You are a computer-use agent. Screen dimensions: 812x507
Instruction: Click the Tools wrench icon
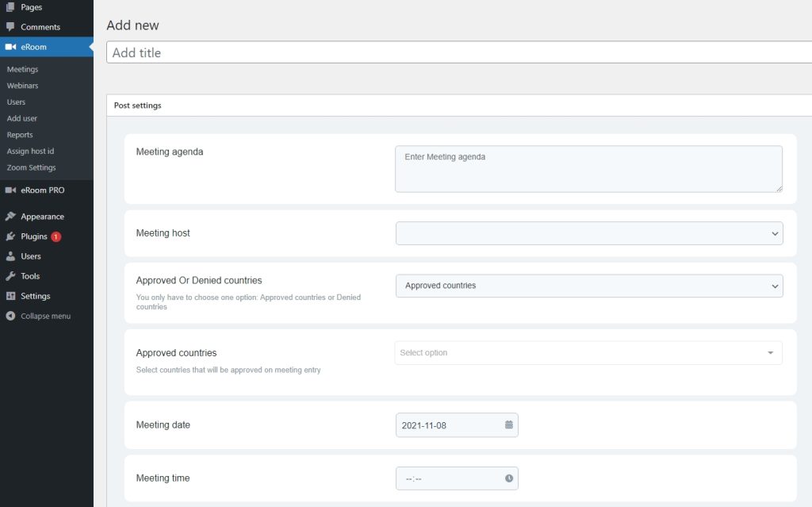pos(10,276)
